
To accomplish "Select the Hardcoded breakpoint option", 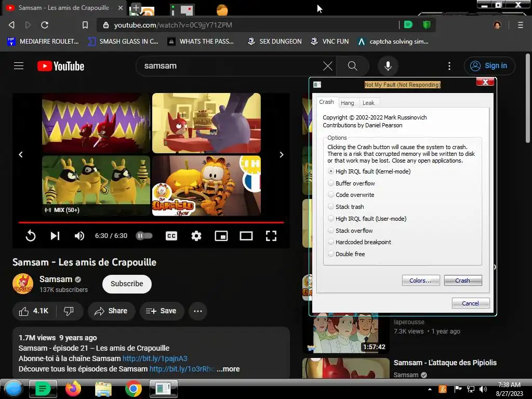I will click(x=360, y=242).
